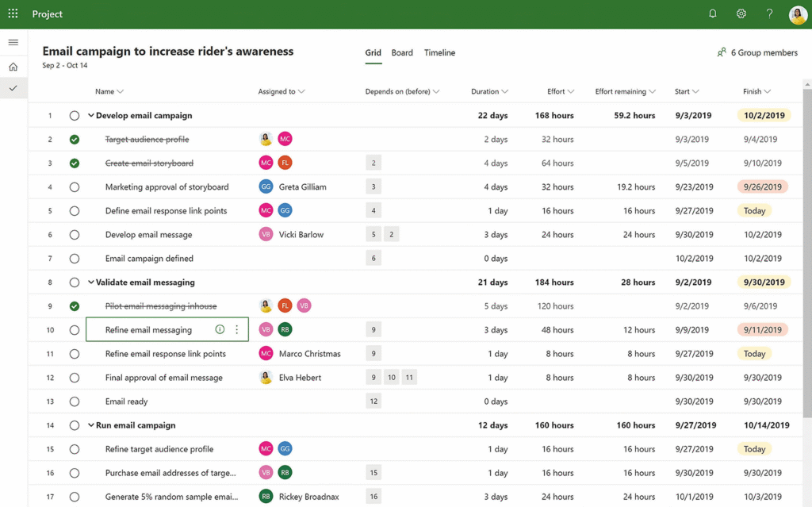Open the settings gear
Image resolution: width=812 pixels, height=507 pixels.
(x=741, y=14)
